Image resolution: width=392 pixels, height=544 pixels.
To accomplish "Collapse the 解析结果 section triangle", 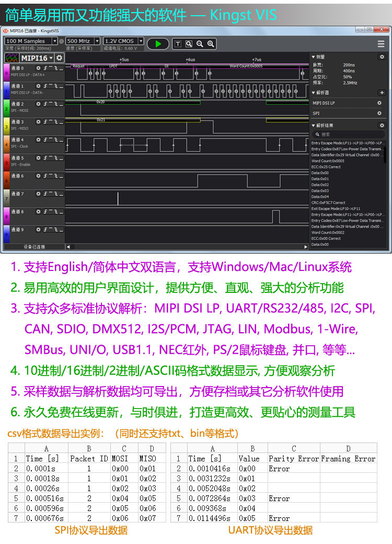I will 313,126.
